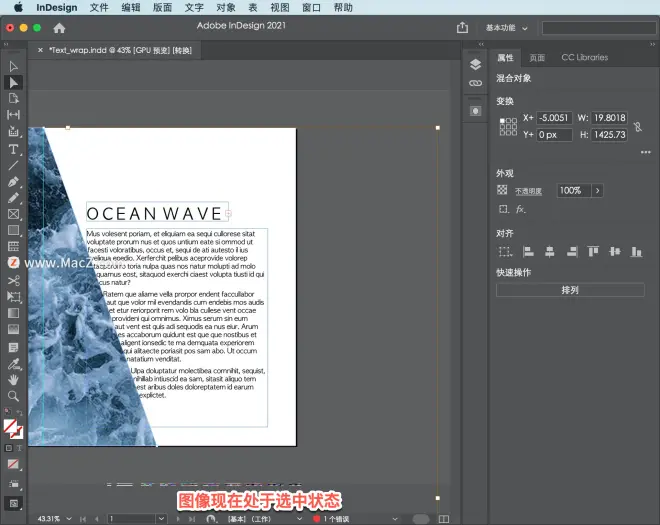Select the Pen tool
660x525 pixels.
pyautogui.click(x=13, y=182)
